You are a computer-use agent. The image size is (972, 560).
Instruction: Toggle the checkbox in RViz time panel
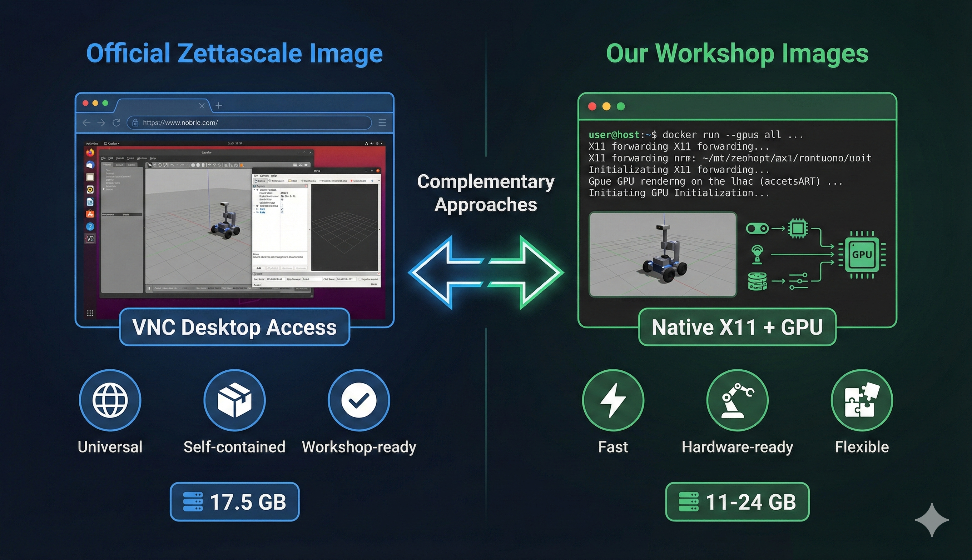point(360,279)
